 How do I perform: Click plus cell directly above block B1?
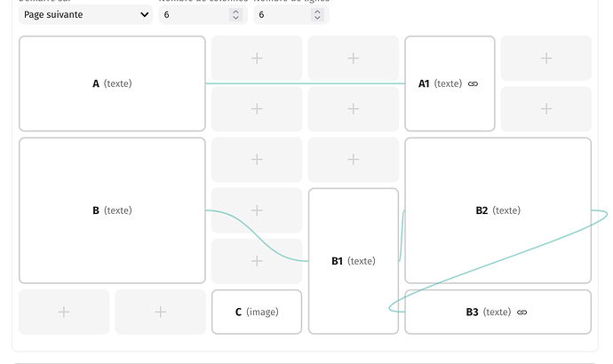tap(353, 160)
